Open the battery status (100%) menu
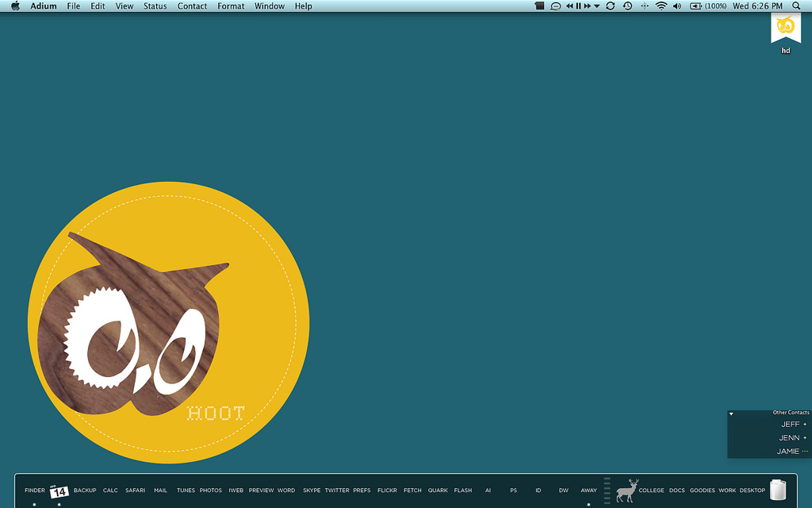Viewport: 812px width, 508px height. point(708,6)
